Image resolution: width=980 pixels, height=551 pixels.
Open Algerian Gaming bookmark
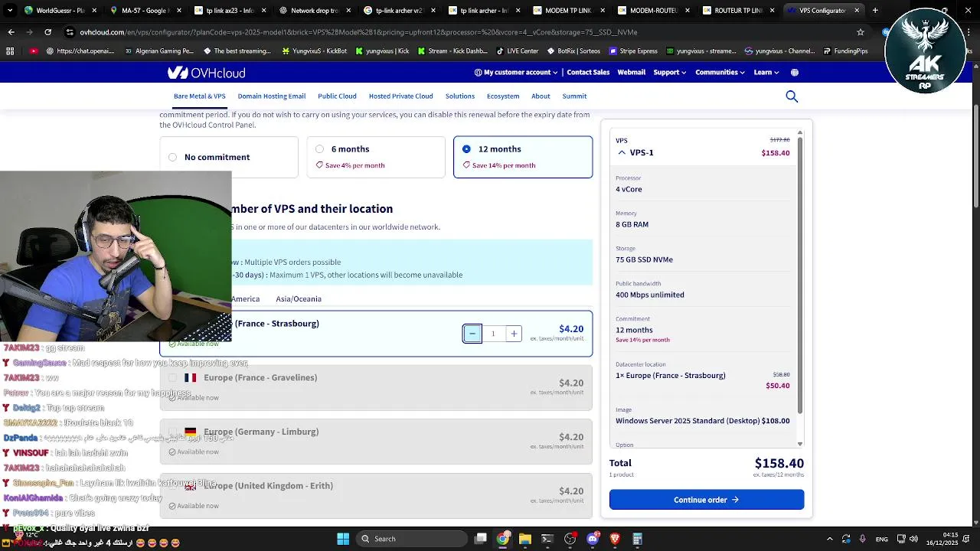(158, 51)
